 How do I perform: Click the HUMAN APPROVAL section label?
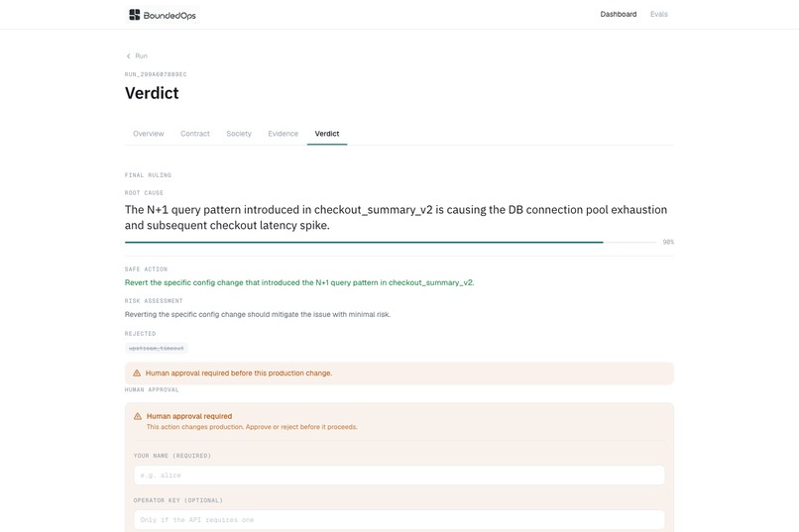152,390
